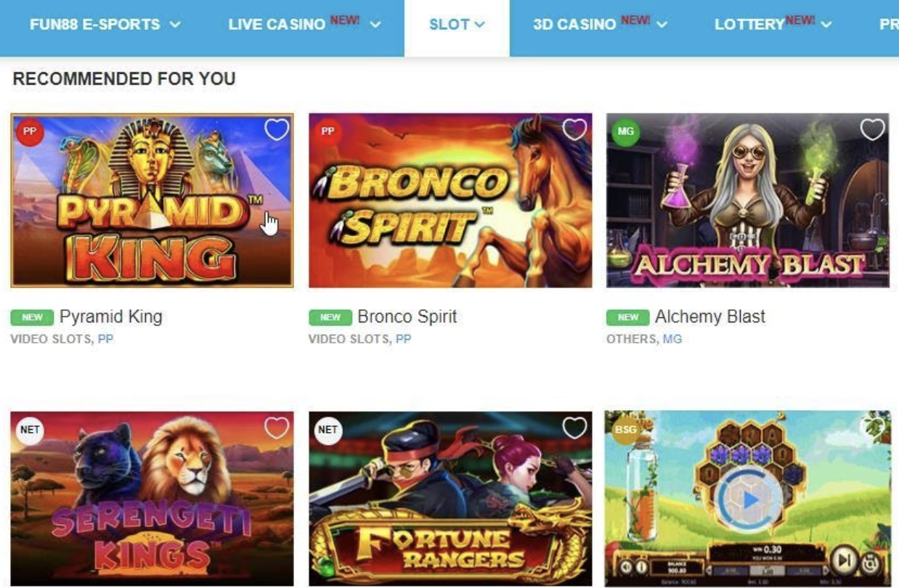Toggle heart on Bronco Spirit tile
The height and width of the screenshot is (588, 899).
pyautogui.click(x=574, y=130)
